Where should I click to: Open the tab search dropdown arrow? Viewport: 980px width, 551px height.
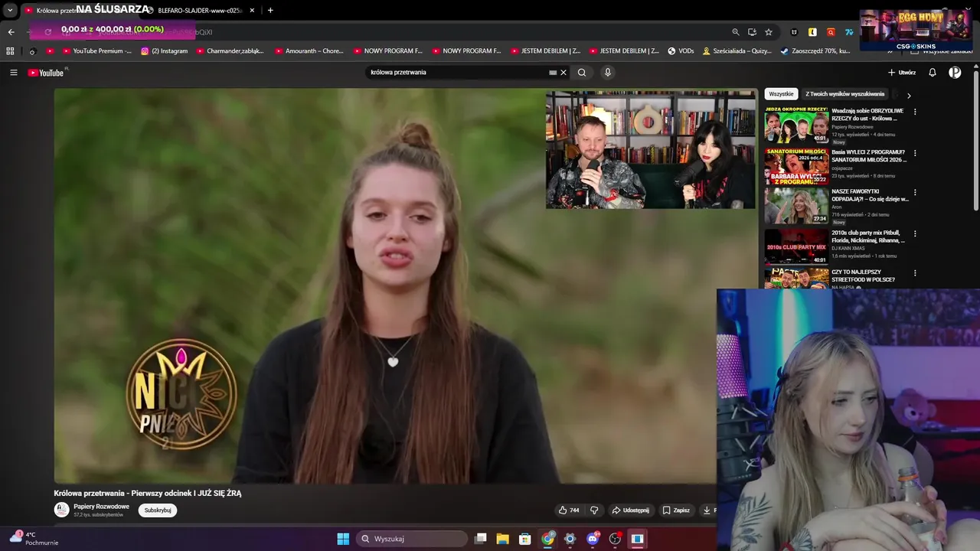tap(10, 10)
